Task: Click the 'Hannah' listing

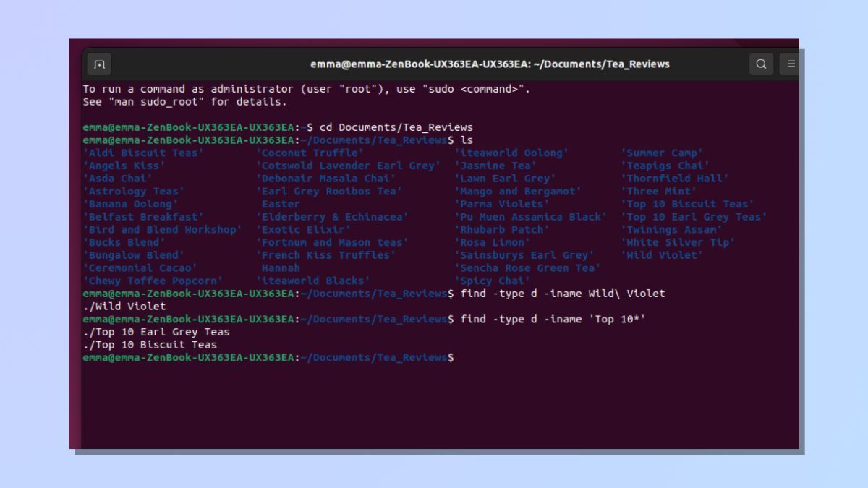Action: point(281,267)
